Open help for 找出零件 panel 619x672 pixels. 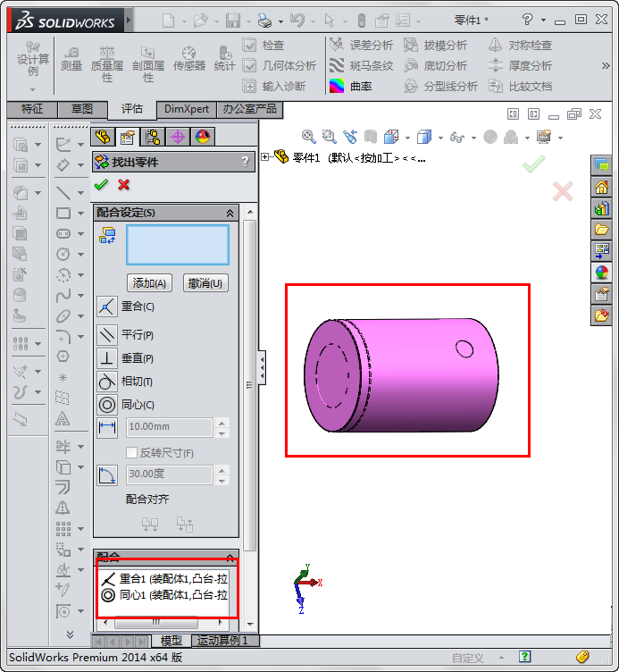pyautogui.click(x=245, y=162)
